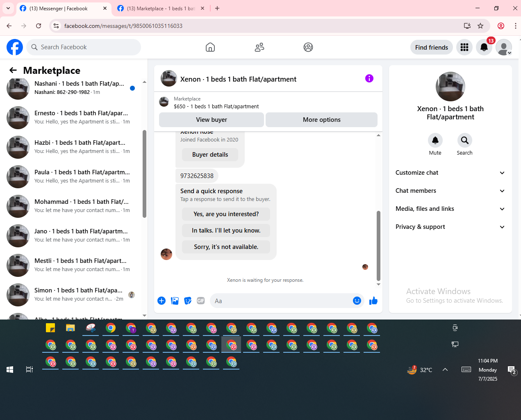Open a new browser tab

pyautogui.click(x=217, y=8)
